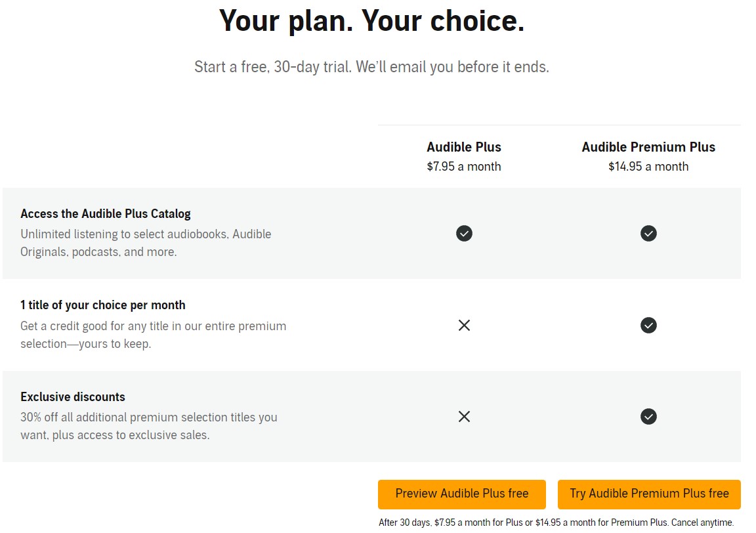Click the unlimited listening description text

coord(146,243)
